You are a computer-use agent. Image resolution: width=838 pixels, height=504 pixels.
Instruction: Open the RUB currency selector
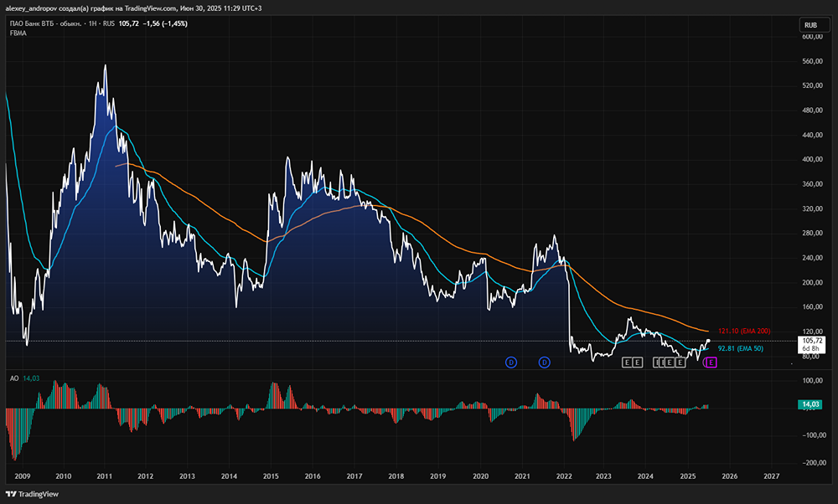click(810, 26)
